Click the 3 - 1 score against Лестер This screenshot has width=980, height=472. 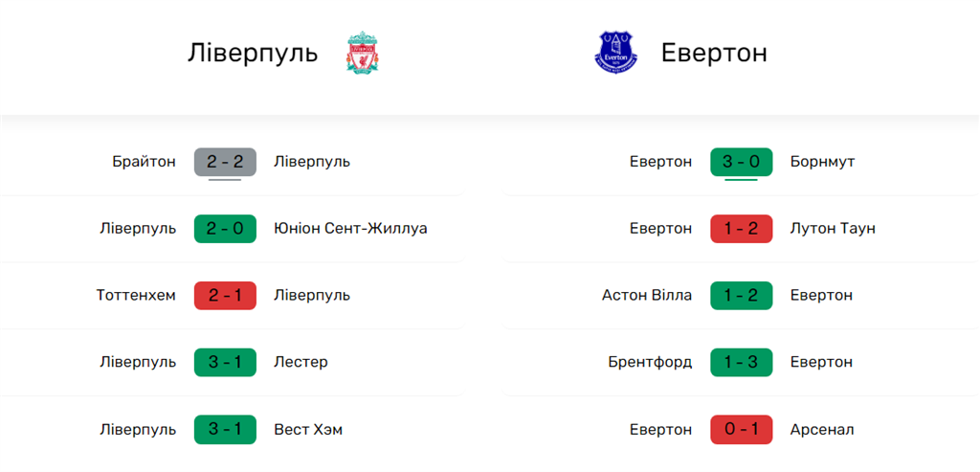click(x=225, y=363)
